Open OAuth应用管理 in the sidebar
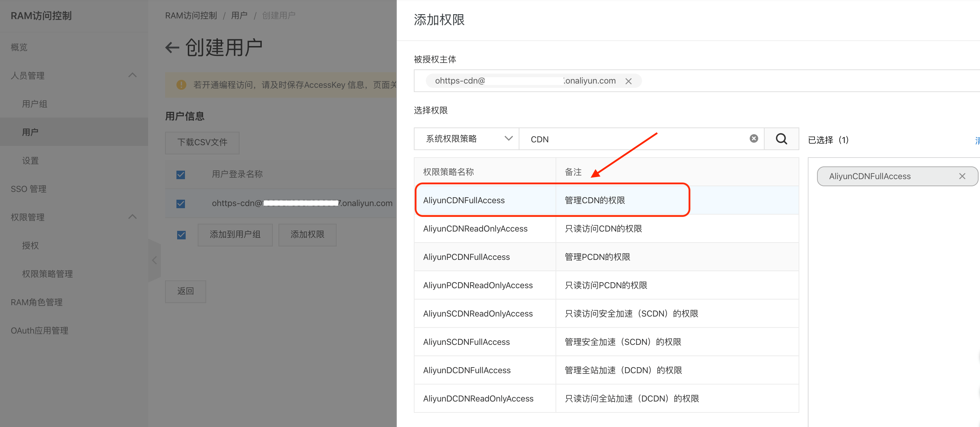 click(x=40, y=330)
